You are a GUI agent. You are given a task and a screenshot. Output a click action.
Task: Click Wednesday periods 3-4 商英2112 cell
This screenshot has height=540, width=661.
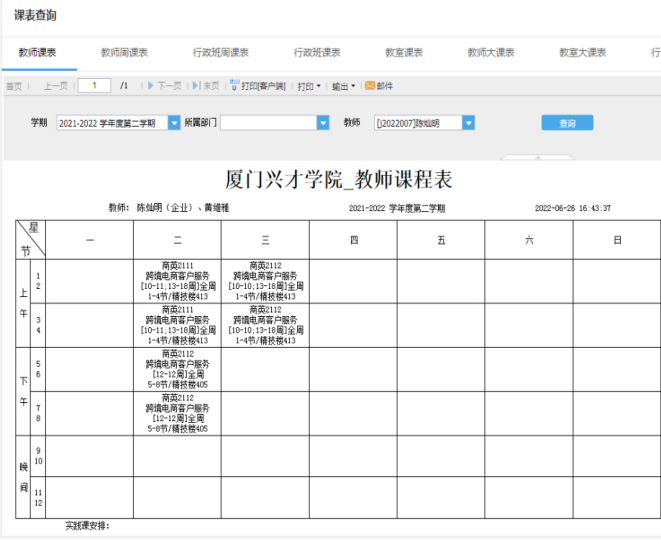point(265,325)
